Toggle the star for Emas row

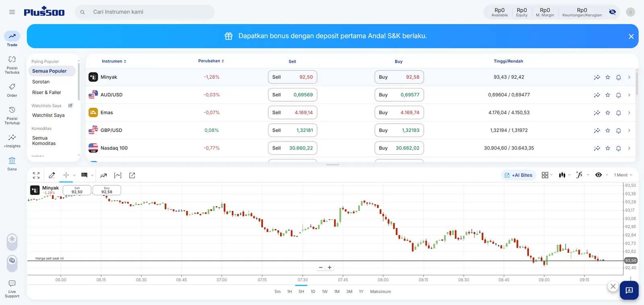point(608,113)
